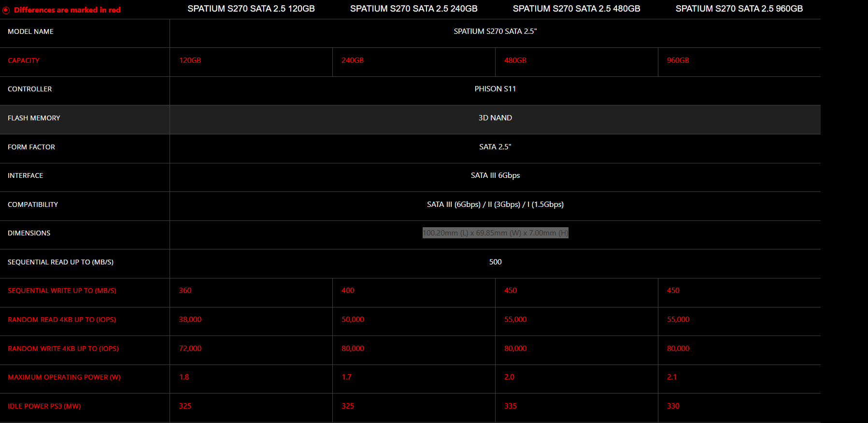Select the SPATIUM S270 SATA 2.5 120GB column header
The image size is (868, 423).
(x=251, y=9)
